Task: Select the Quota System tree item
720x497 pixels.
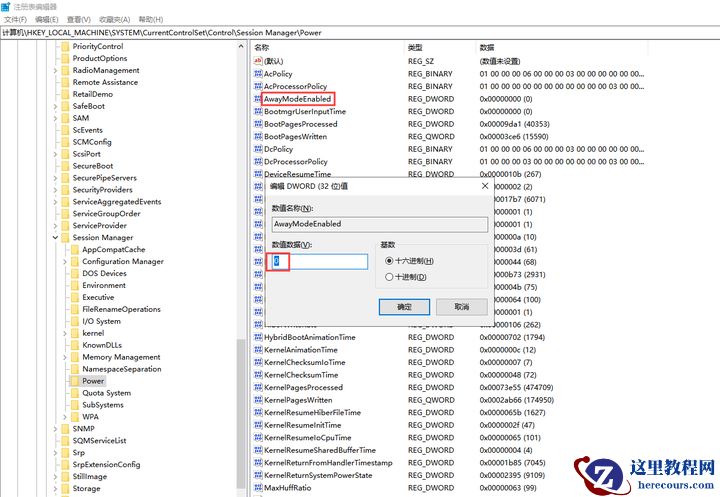Action: tap(107, 393)
